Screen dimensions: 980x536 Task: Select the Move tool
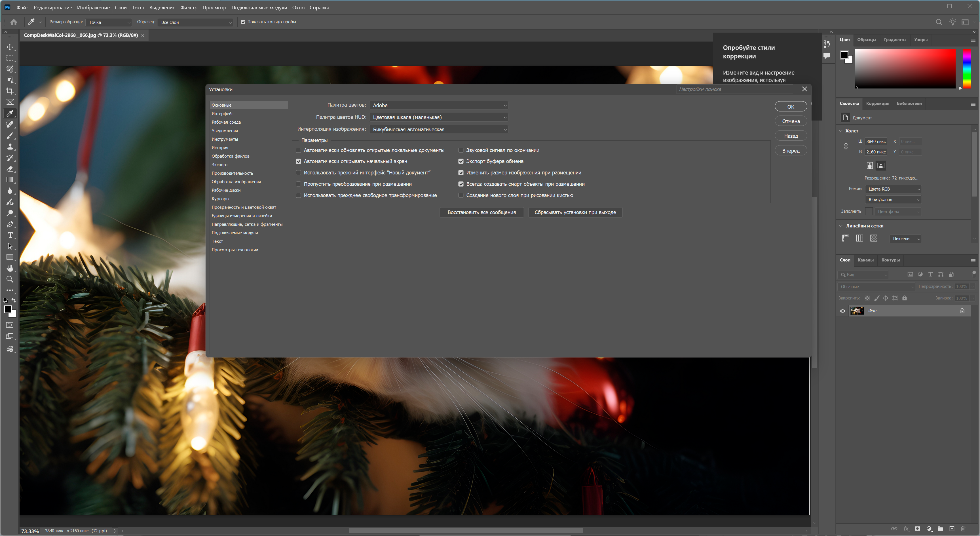10,47
